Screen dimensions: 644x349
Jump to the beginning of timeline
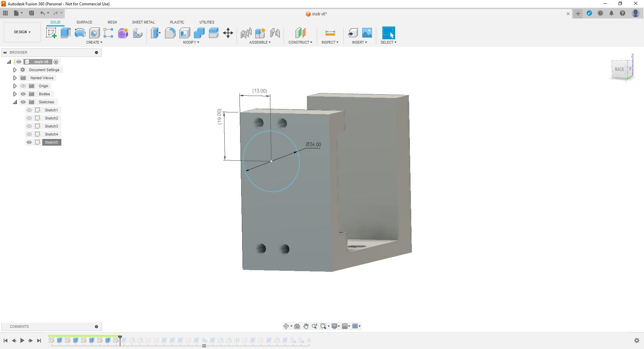click(5, 341)
